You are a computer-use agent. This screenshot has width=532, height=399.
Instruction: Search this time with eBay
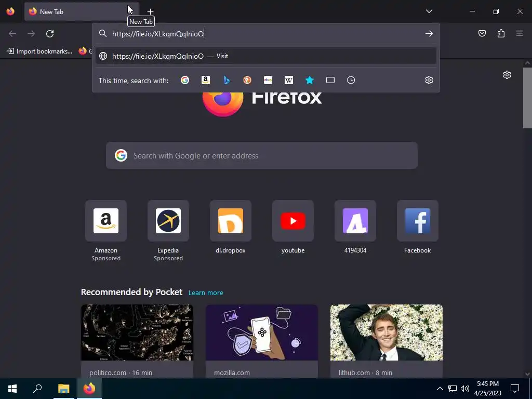[x=268, y=80]
